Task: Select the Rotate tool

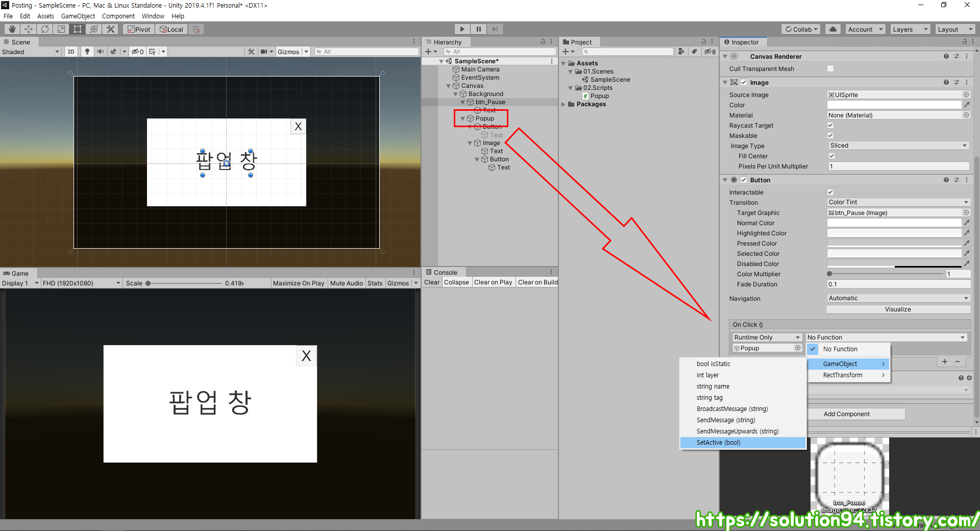Action: 45,29
